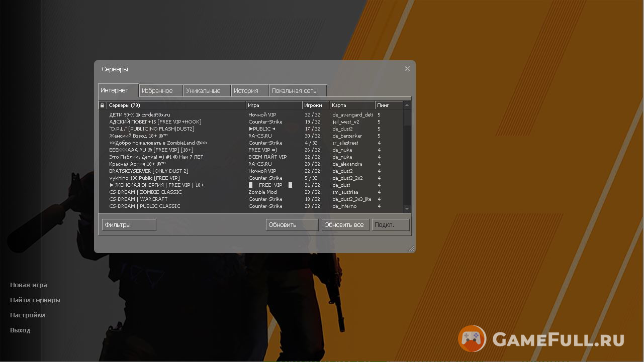This screenshot has width=644, height=362.
Task: Click map cell zr_allestreet
Action: tap(345, 143)
